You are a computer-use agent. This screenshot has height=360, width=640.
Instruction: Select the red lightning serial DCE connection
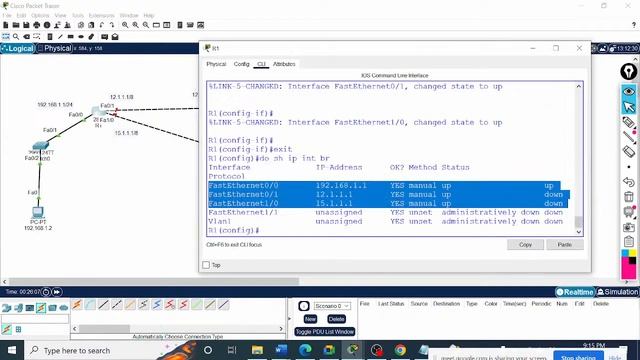click(x=171, y=304)
